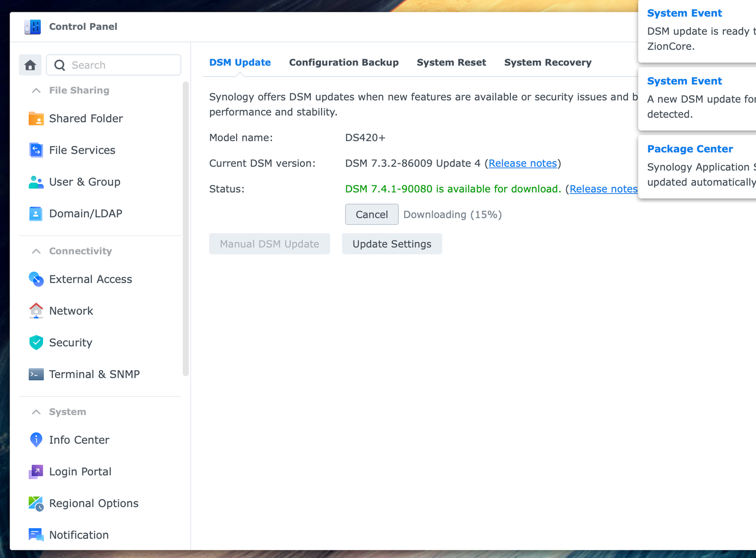This screenshot has height=558, width=756.
Task: Open the Domain/LDAP icon
Action: (x=36, y=213)
